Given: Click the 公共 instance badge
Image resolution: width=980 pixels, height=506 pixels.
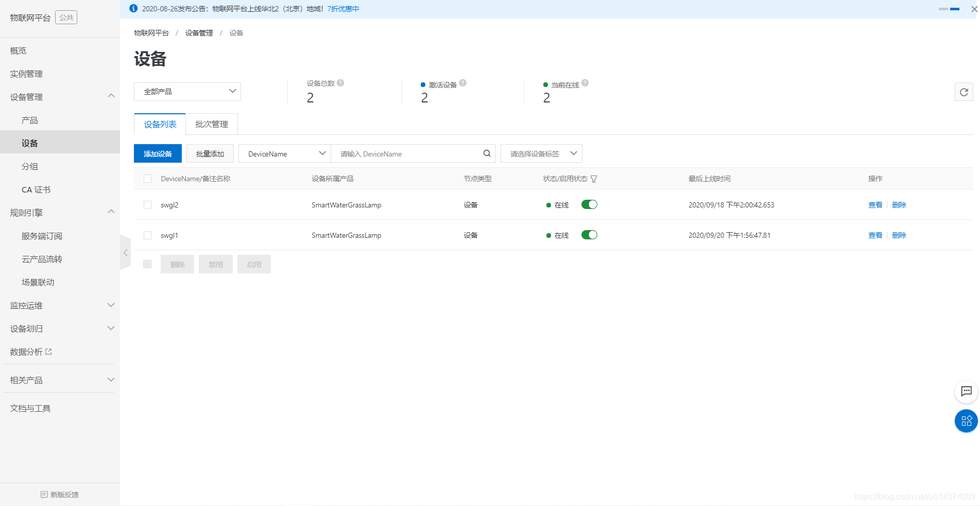Looking at the screenshot, I should (x=66, y=18).
